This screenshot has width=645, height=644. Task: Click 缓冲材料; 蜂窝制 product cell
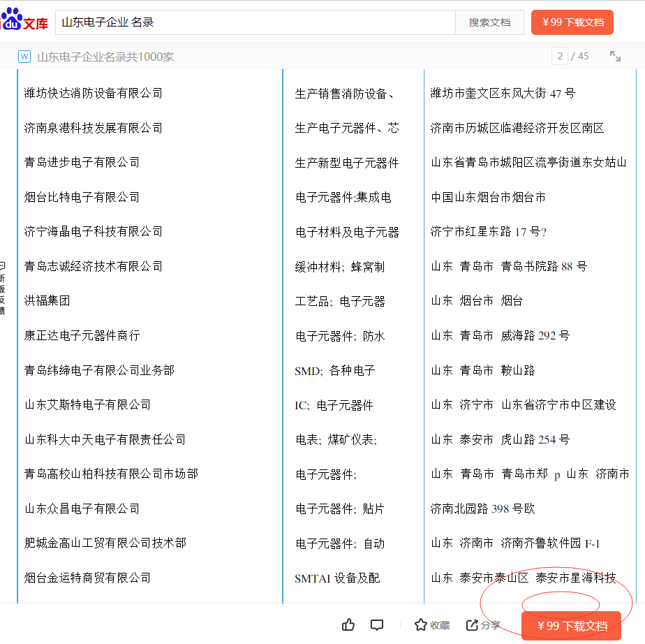coord(340,267)
